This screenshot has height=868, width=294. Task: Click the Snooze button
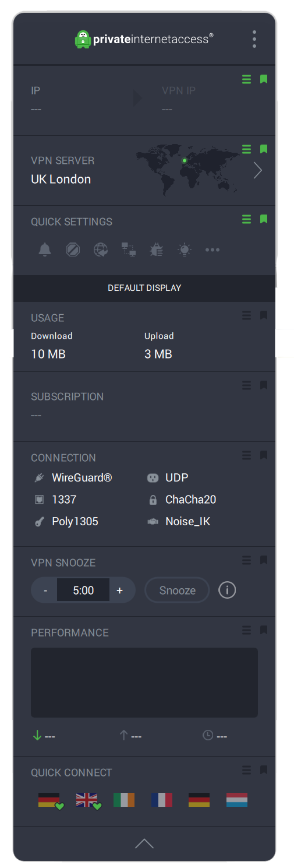click(x=177, y=590)
